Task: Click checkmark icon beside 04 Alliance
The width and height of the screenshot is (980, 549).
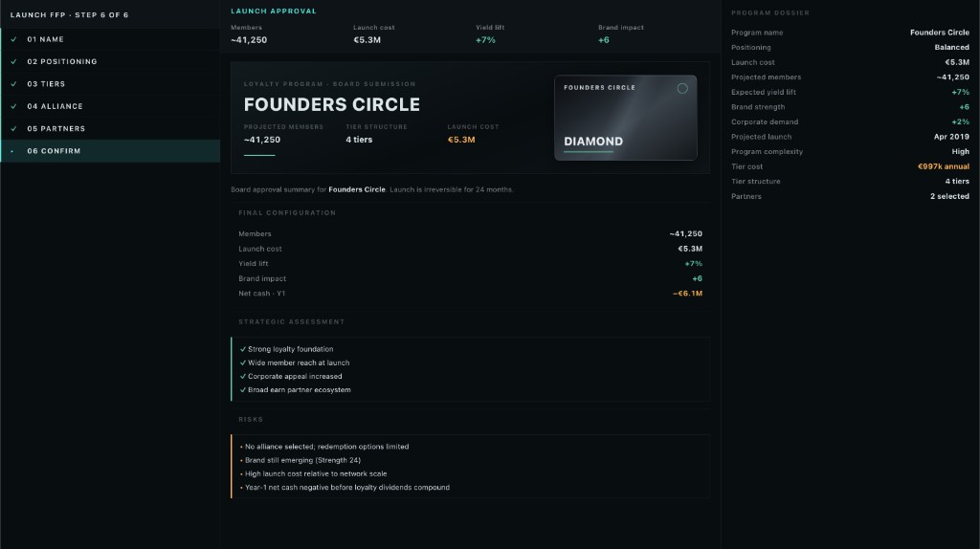Action: click(x=13, y=106)
